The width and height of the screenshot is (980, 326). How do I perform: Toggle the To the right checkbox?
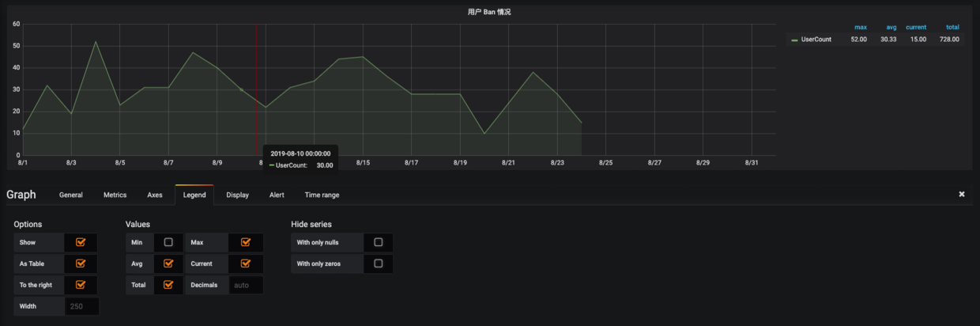click(x=81, y=285)
